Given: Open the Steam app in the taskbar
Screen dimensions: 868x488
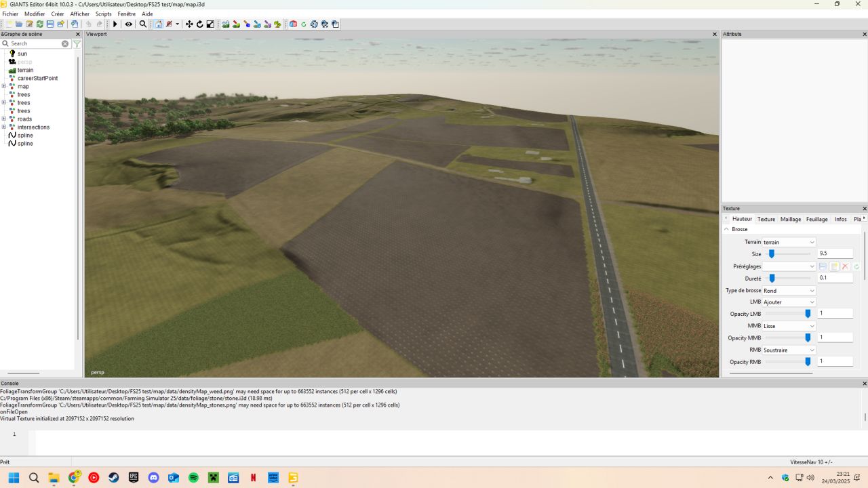Looking at the screenshot, I should (x=113, y=478).
